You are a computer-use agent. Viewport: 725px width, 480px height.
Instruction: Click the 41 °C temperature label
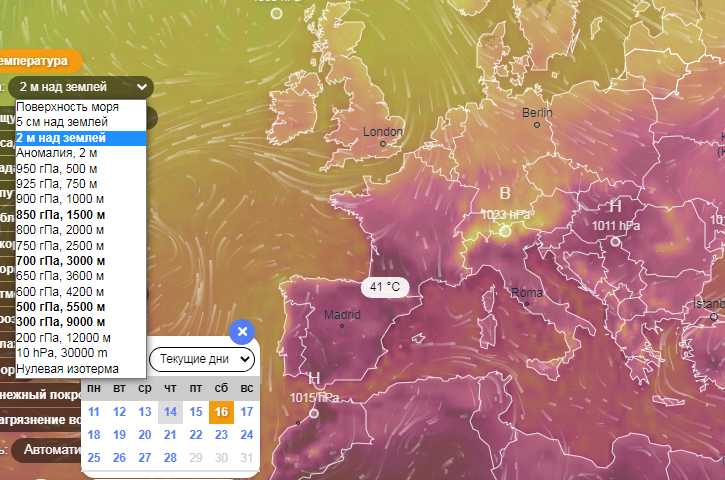(385, 287)
